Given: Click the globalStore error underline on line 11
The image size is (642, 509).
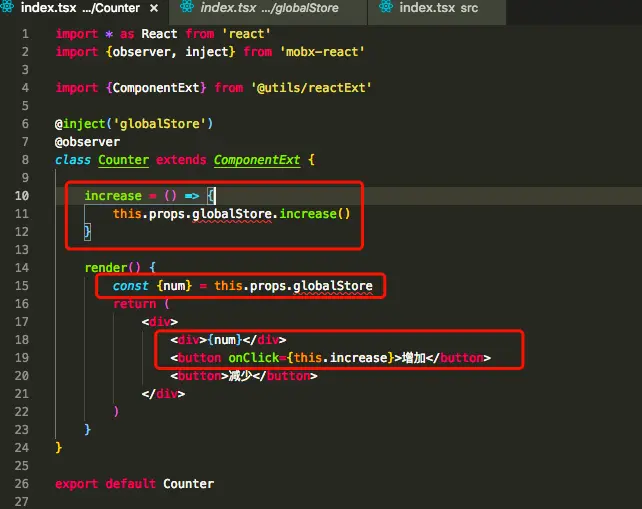Looking at the screenshot, I should point(232,214).
